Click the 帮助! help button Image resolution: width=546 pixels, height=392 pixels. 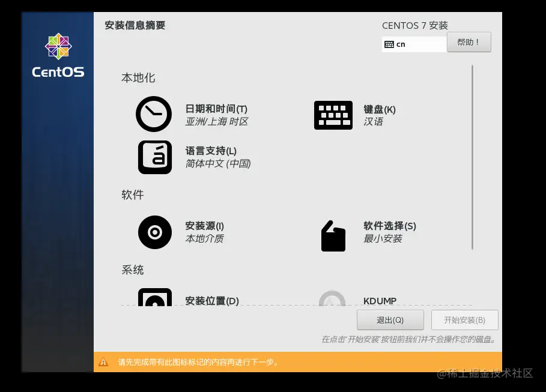point(469,42)
